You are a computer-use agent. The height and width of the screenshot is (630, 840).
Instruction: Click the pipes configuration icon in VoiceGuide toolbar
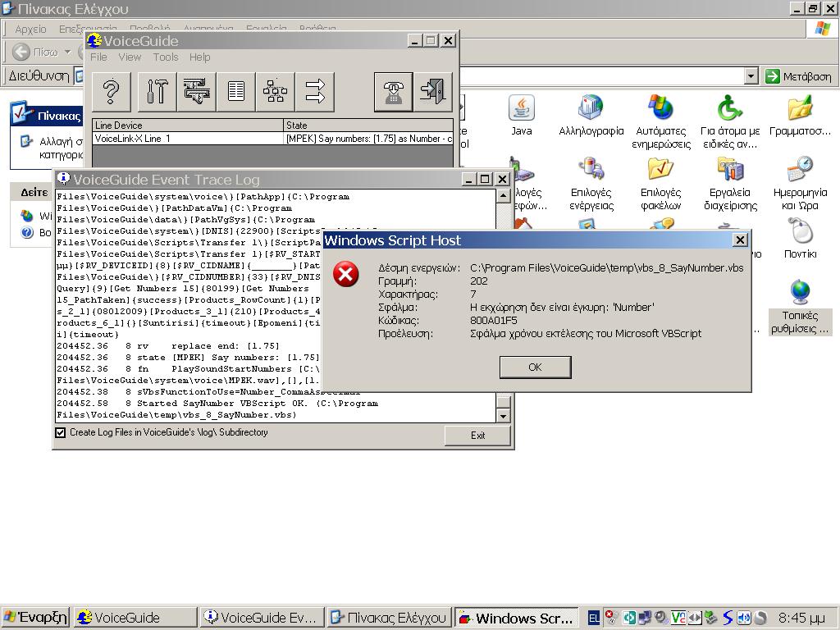click(x=197, y=92)
